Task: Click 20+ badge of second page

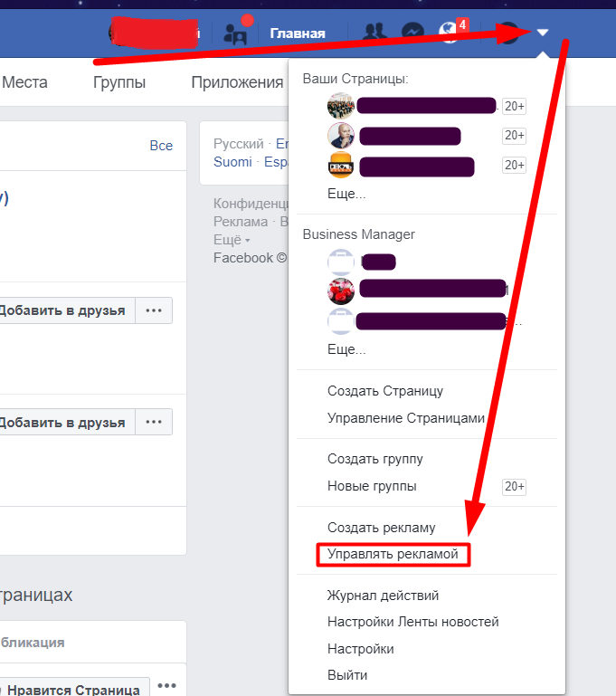Action: click(x=514, y=136)
